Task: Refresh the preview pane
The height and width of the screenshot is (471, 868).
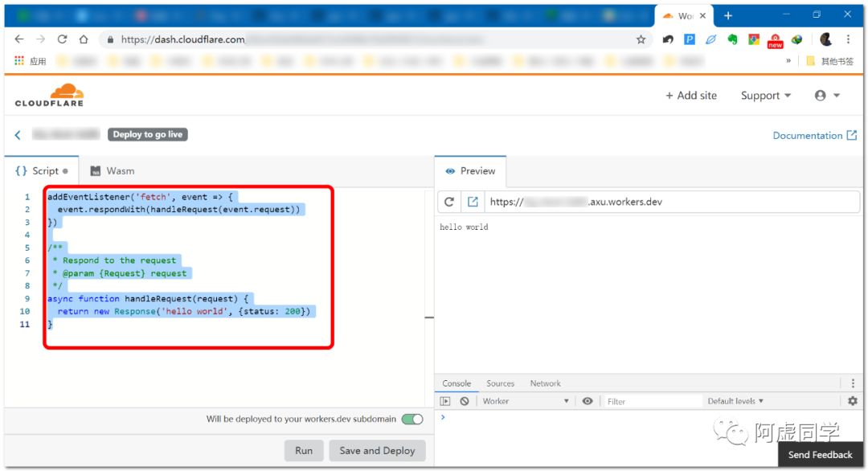Action: pos(449,202)
